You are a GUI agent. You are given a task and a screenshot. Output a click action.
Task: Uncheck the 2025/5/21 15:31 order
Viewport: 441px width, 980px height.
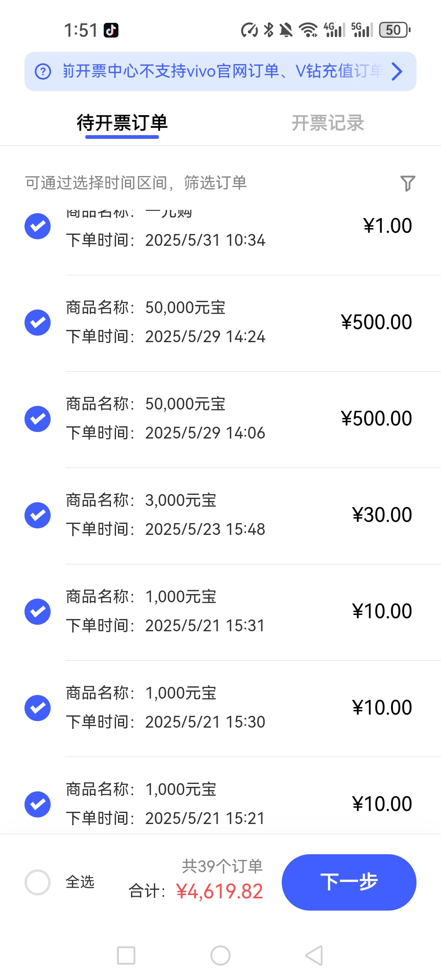38,612
